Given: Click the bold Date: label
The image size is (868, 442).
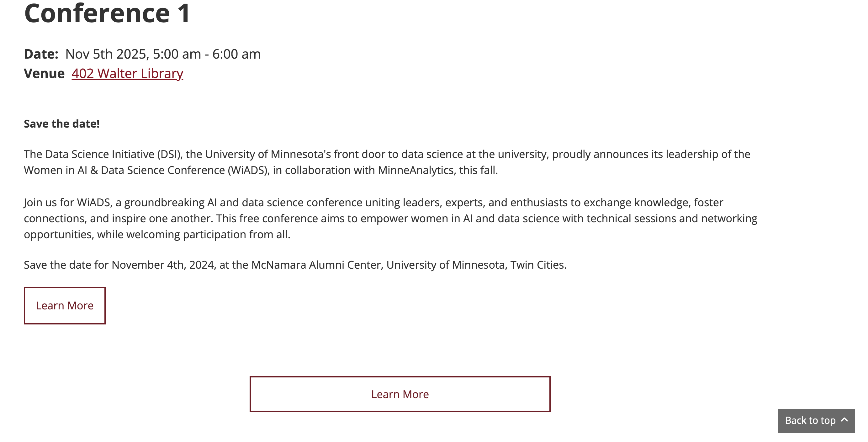Looking at the screenshot, I should (x=41, y=54).
